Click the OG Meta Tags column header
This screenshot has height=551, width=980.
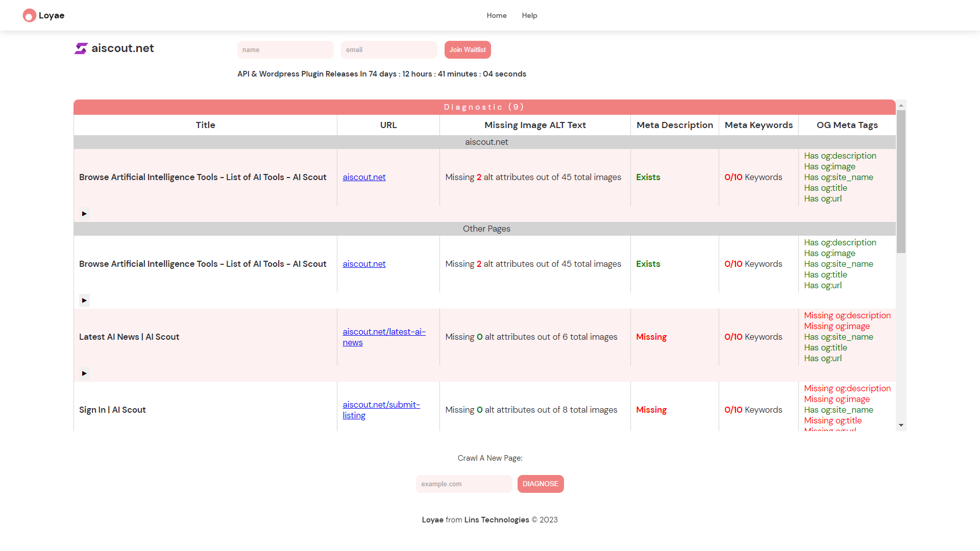[x=847, y=125]
